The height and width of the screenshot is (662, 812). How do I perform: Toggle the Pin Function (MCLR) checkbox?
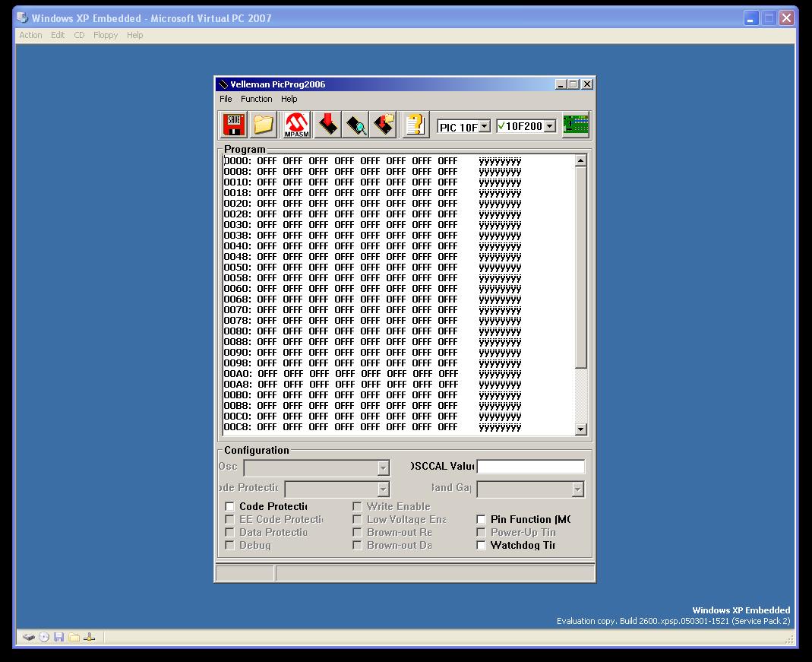coord(481,520)
